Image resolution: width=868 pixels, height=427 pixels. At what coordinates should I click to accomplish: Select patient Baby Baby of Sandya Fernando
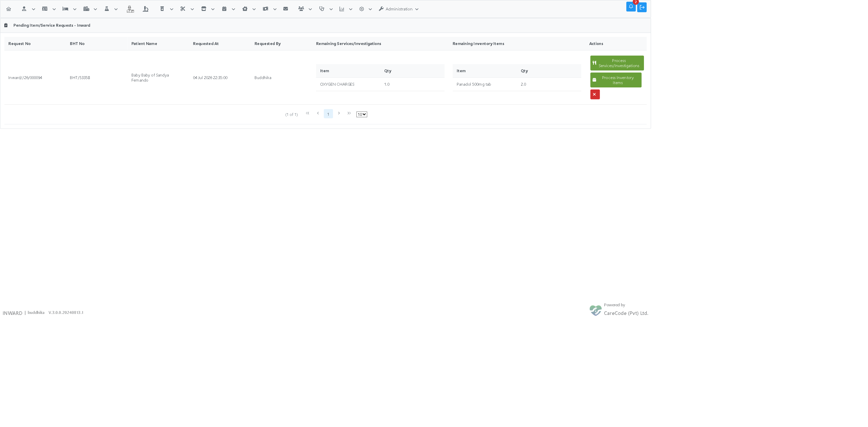click(x=150, y=78)
